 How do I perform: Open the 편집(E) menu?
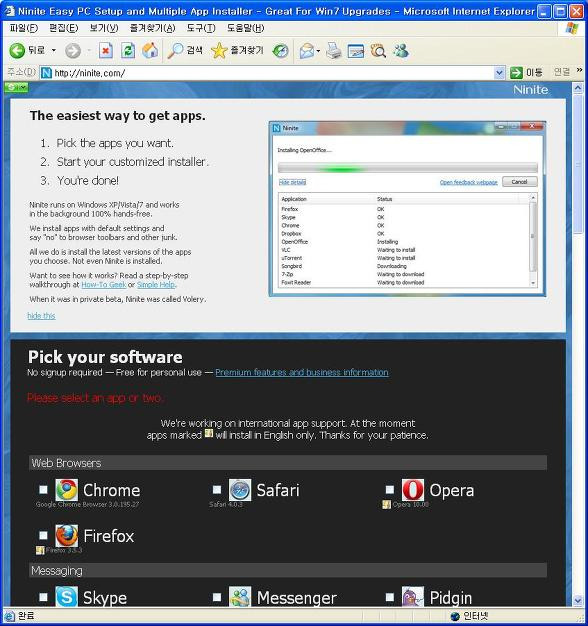pos(63,28)
